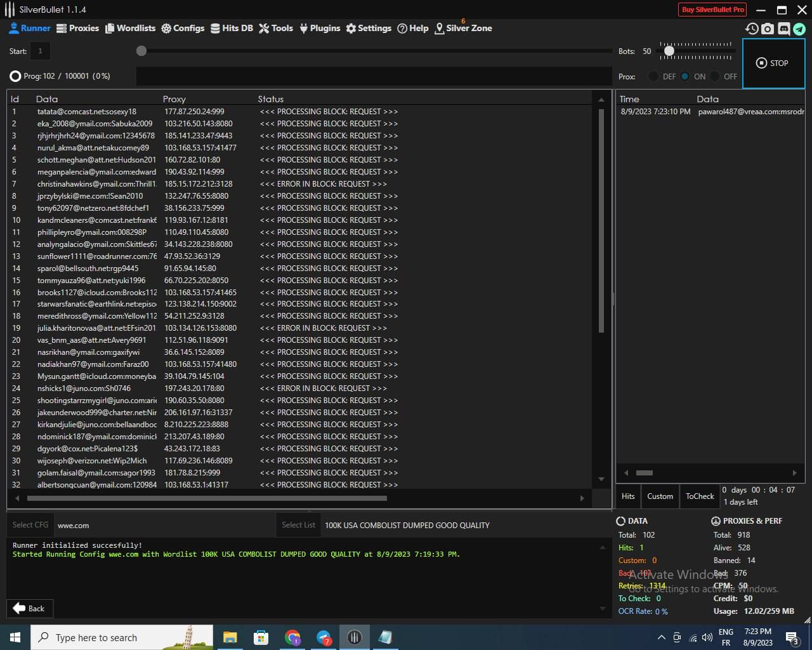Screen dimensions: 812x650
Task: Click Select CFG to choose config
Action: tap(30, 525)
